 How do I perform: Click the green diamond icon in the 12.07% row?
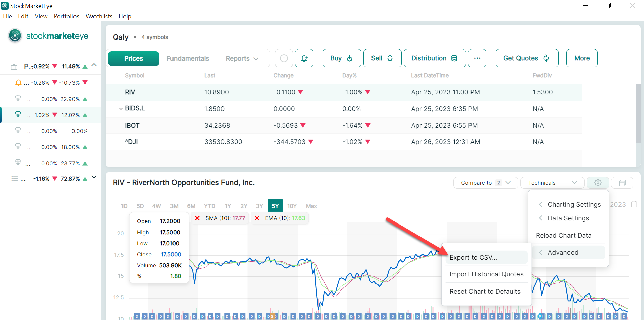18,114
